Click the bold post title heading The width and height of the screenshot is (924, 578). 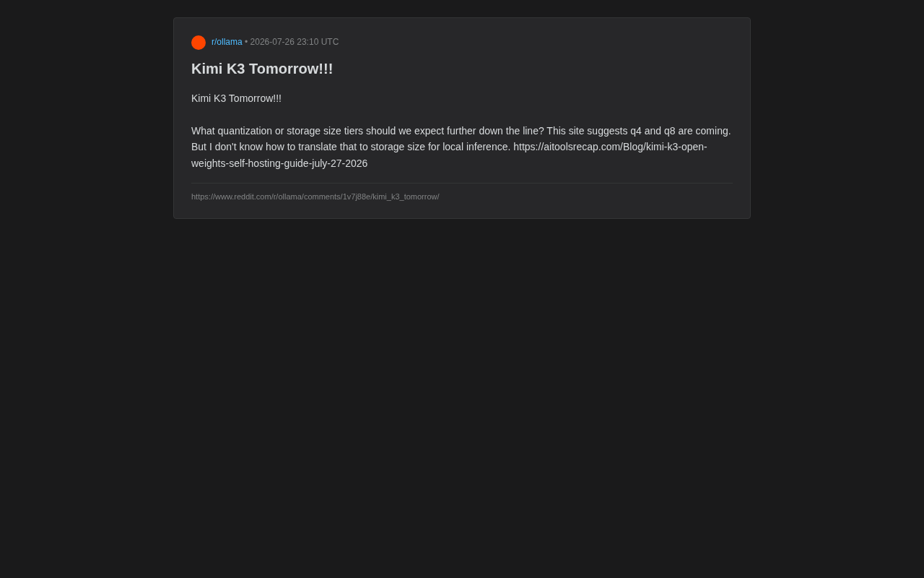click(x=262, y=69)
